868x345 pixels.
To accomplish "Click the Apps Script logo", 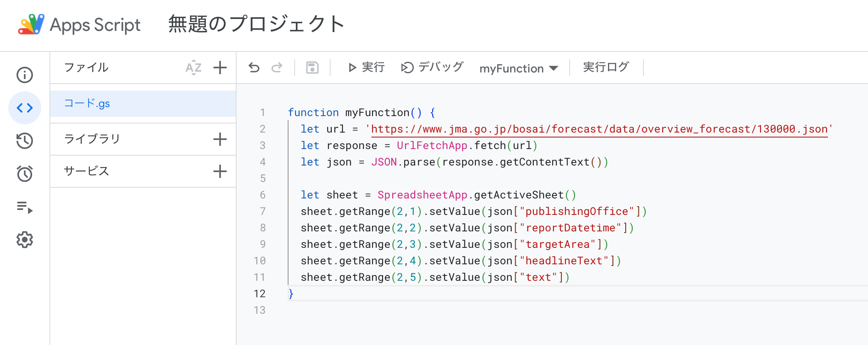I will tap(31, 25).
